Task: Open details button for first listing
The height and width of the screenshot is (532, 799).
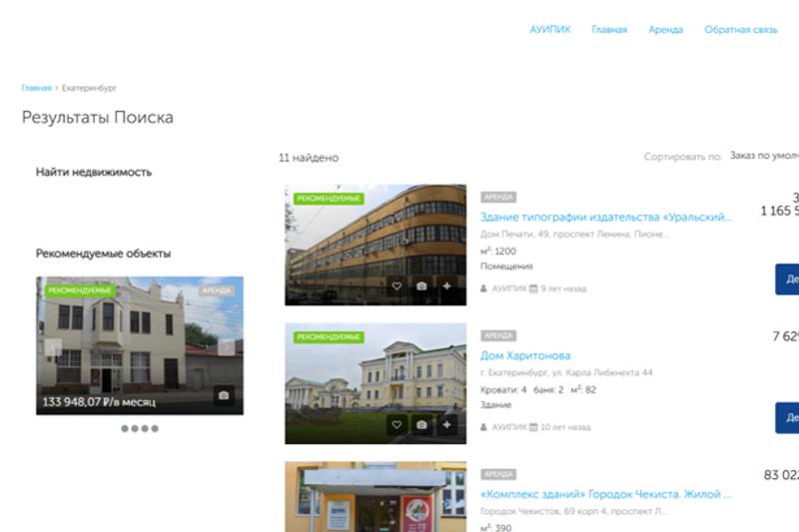Action: pos(787,279)
